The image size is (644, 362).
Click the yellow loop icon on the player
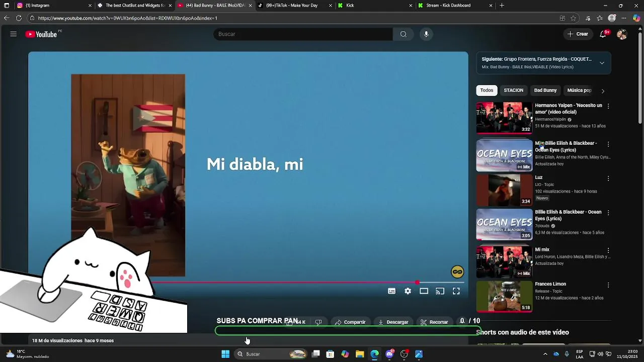click(457, 272)
